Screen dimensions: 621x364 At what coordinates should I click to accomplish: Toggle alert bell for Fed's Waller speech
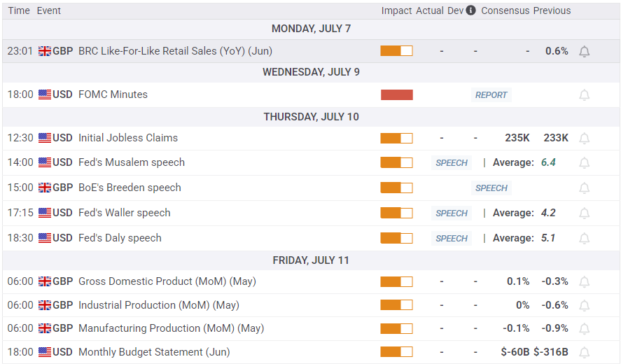584,213
